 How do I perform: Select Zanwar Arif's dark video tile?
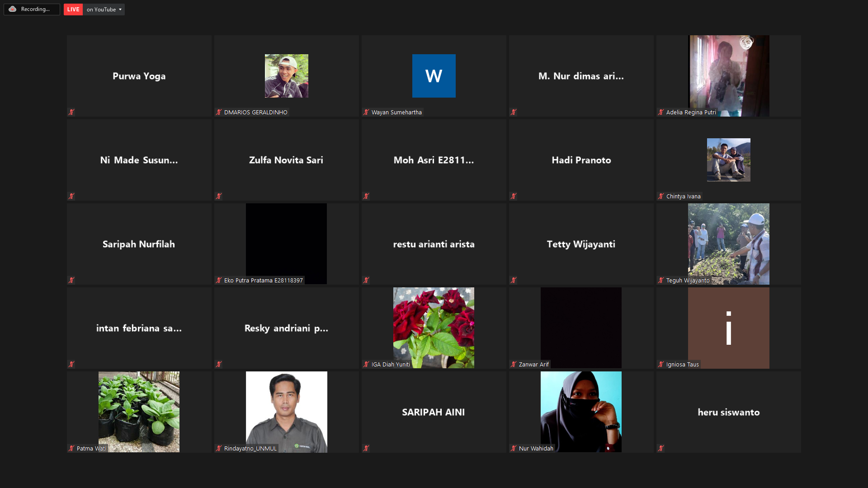pos(581,328)
